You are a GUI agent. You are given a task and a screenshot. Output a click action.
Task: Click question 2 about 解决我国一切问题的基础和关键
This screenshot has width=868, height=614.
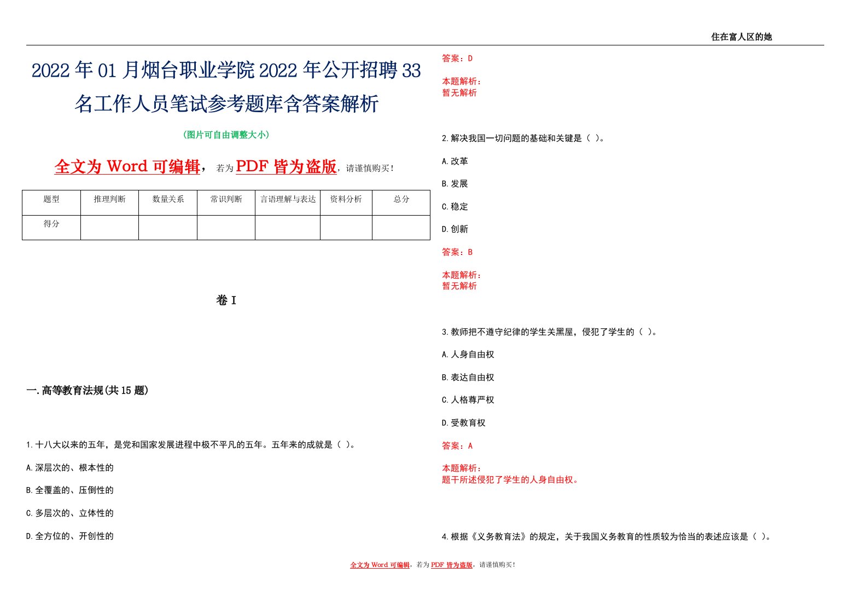[524, 138]
